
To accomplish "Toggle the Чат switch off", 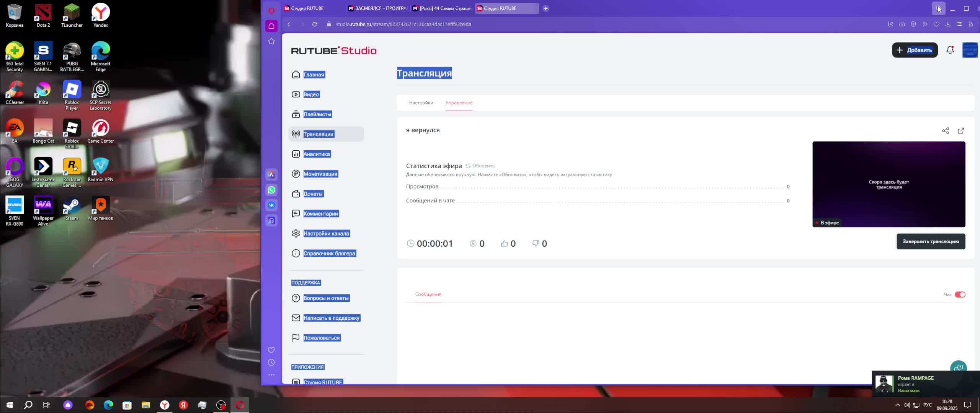I will pyautogui.click(x=960, y=294).
